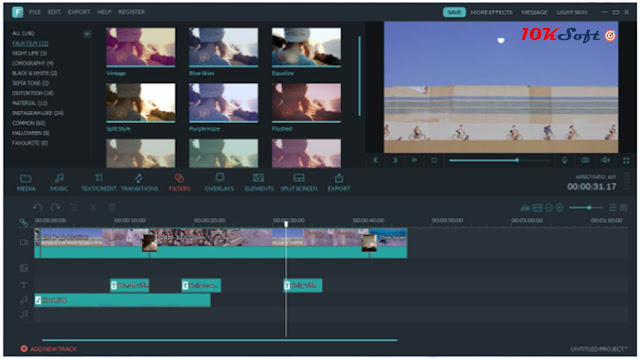Screen dimensions: 640x360
Task: Select the Halloween category
Action: pos(31,133)
